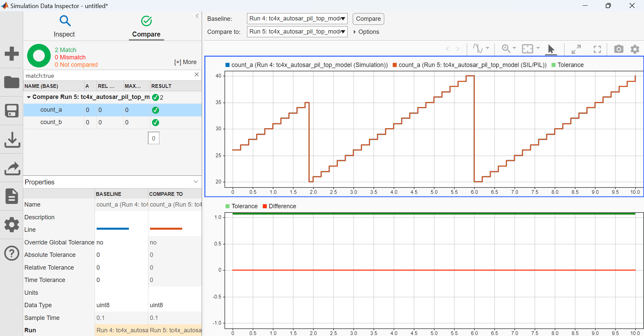Switch to the Compare tab
Viewport: 644px width, 336px height.
[x=146, y=26]
